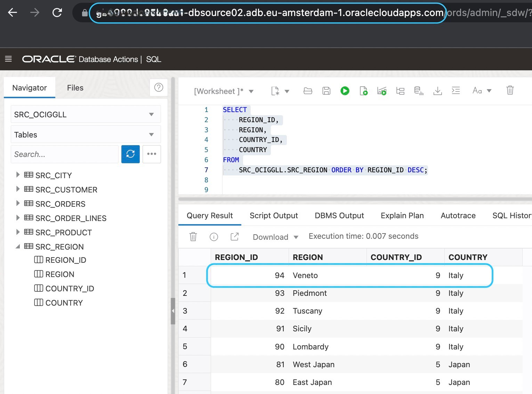Run Statement with green play button

point(345,91)
